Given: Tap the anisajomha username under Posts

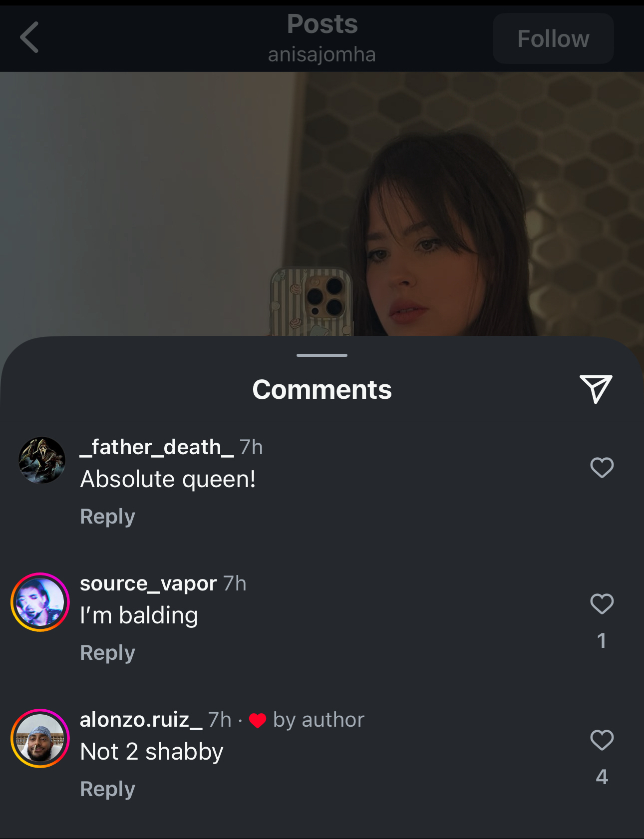Looking at the screenshot, I should pyautogui.click(x=322, y=54).
